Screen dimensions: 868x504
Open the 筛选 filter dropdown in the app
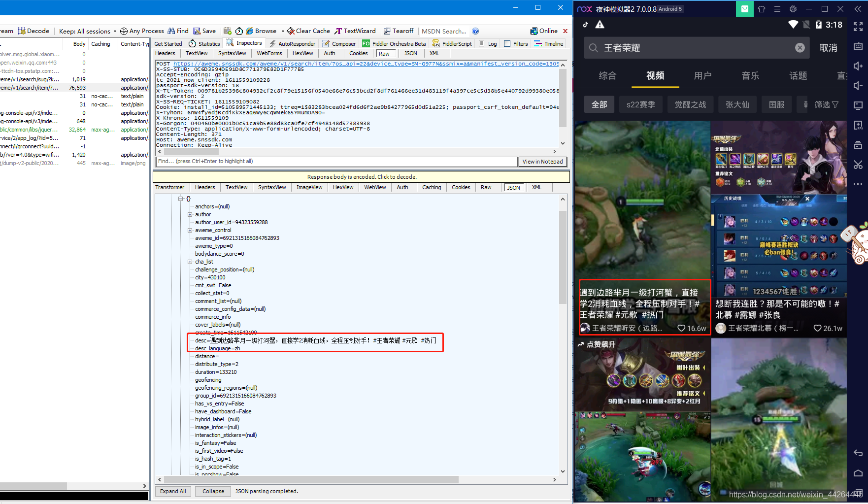(826, 104)
